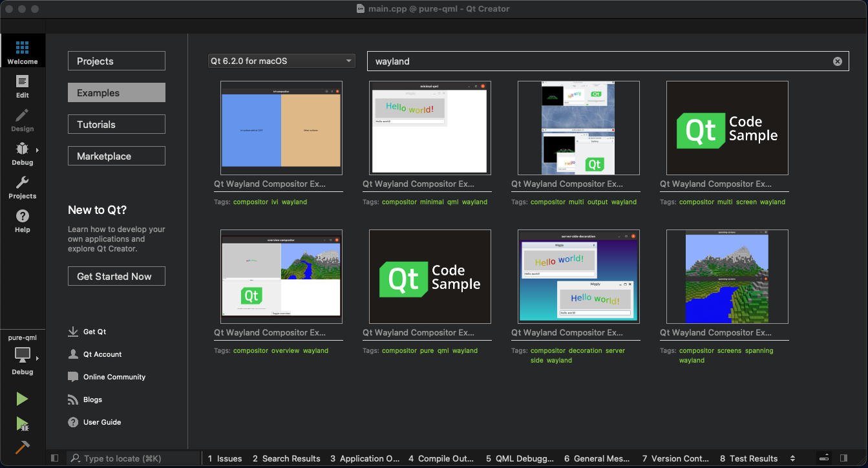Click the 'screen' tag
The width and height of the screenshot is (868, 468).
coord(746,202)
